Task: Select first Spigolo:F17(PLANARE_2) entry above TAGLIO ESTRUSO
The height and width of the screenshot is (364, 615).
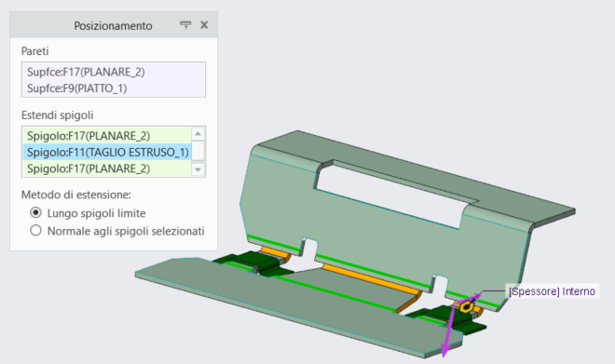Action: coord(106,136)
